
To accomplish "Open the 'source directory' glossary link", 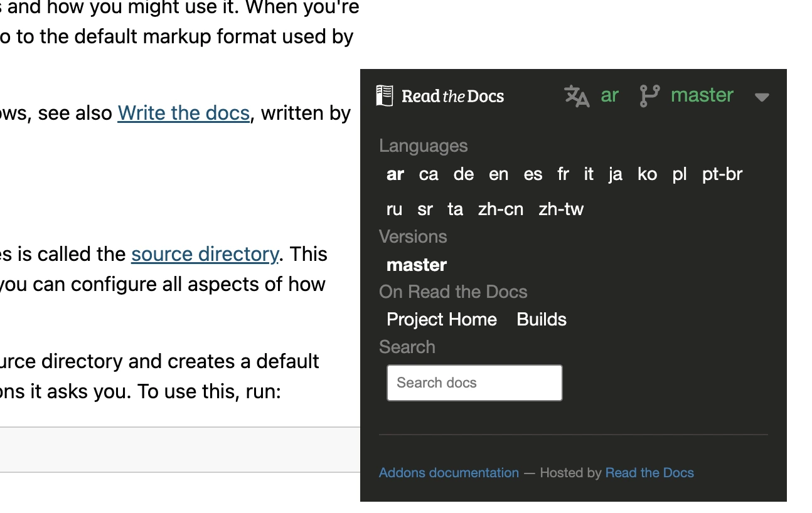I will (205, 254).
